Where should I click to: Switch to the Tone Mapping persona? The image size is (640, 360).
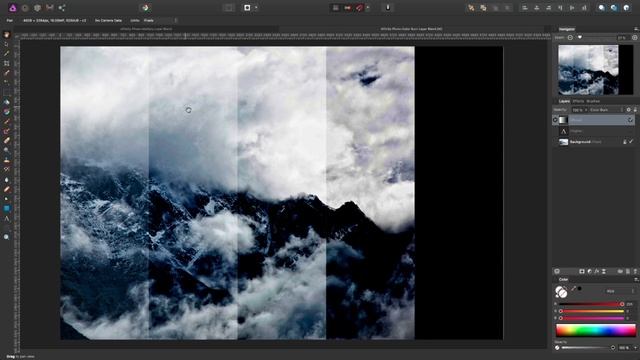tap(50, 8)
